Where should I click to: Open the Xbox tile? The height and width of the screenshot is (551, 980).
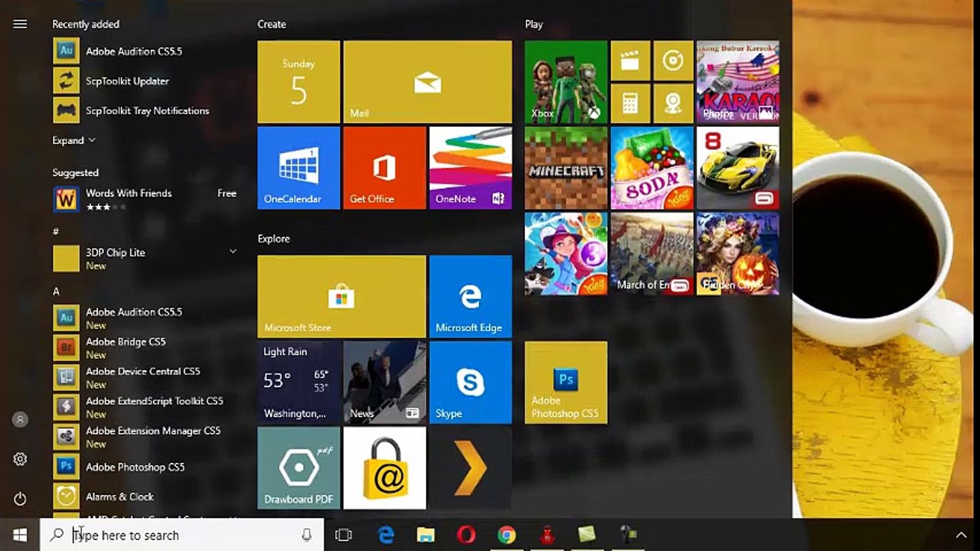pyautogui.click(x=566, y=82)
